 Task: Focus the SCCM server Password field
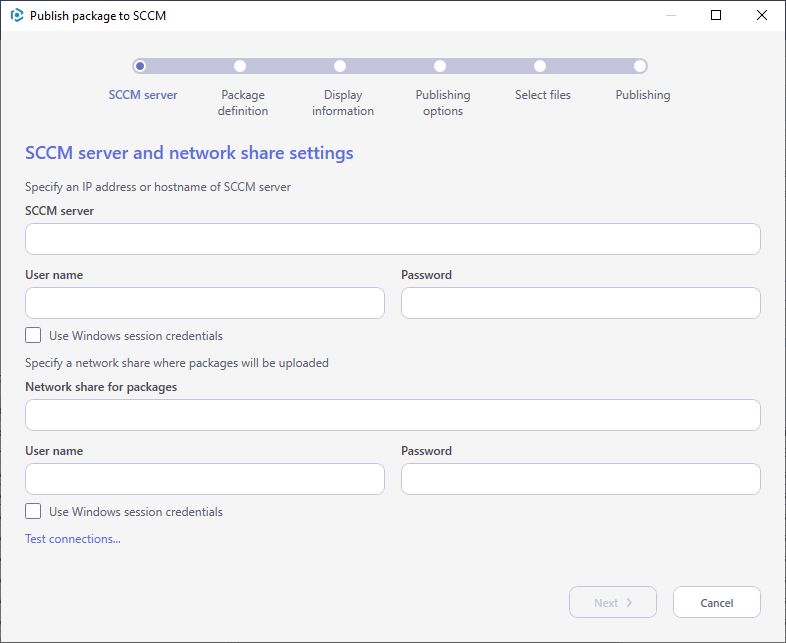581,303
